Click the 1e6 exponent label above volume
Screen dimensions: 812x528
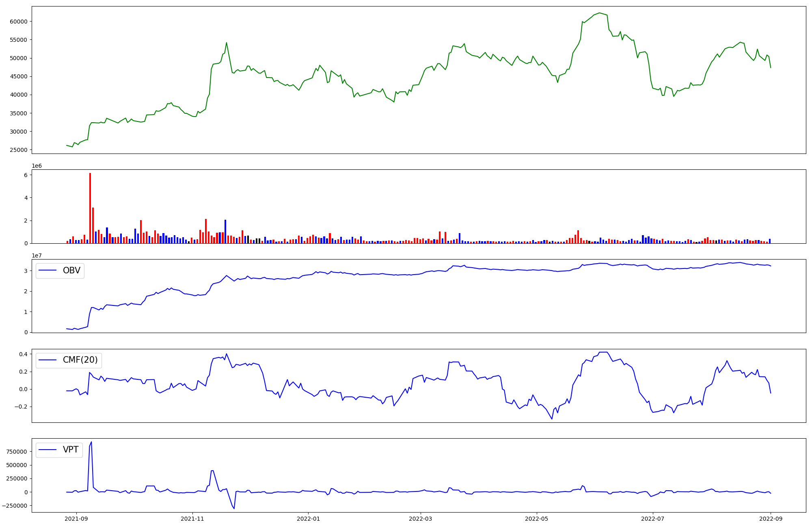tap(37, 166)
